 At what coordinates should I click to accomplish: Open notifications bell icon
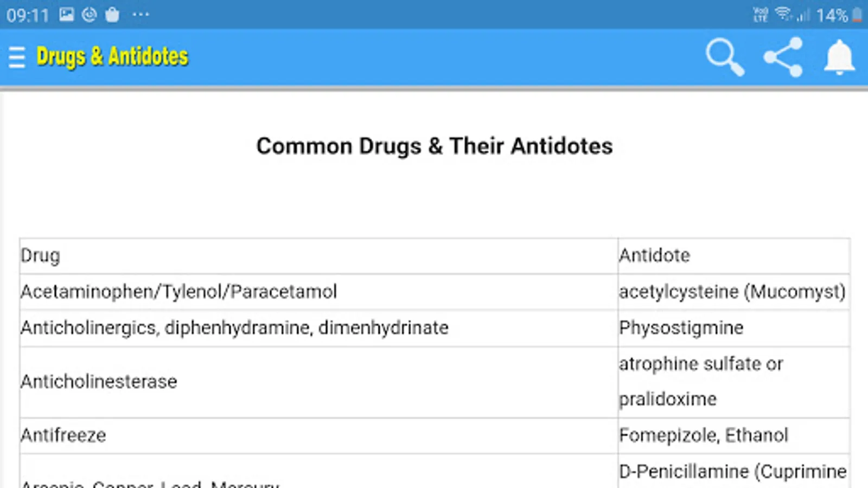click(x=839, y=57)
